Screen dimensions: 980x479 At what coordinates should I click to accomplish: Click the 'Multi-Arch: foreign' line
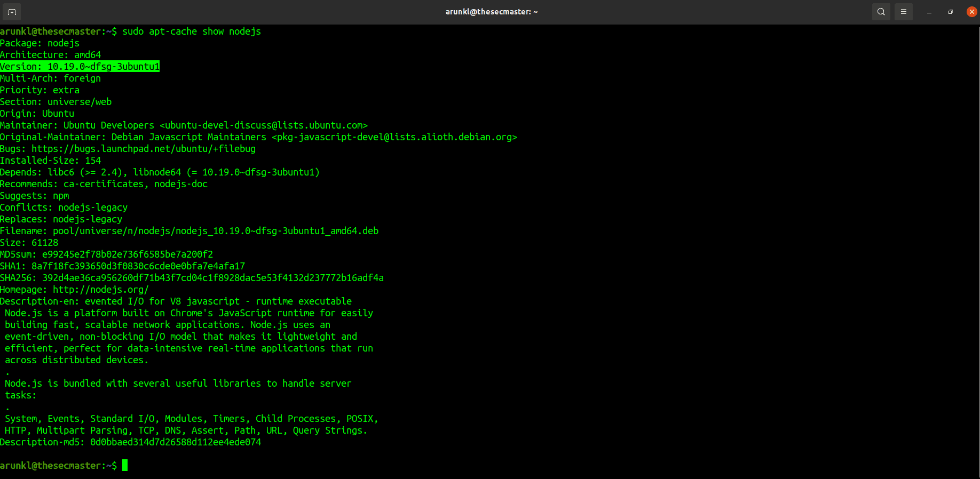pyautogui.click(x=51, y=78)
